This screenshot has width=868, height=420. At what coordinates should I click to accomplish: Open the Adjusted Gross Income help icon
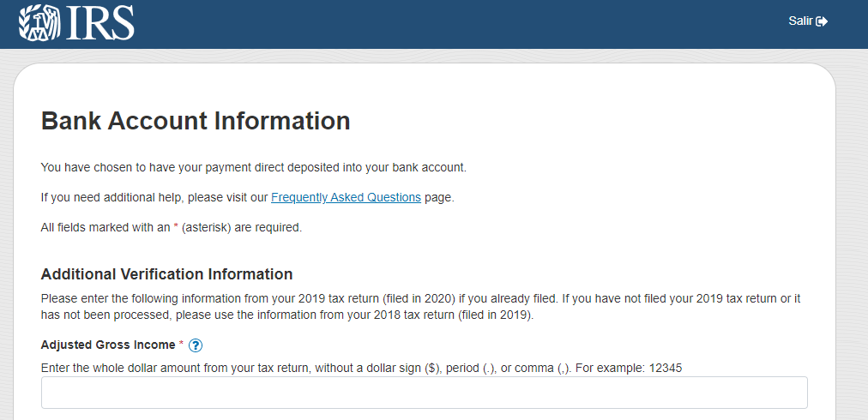(196, 345)
